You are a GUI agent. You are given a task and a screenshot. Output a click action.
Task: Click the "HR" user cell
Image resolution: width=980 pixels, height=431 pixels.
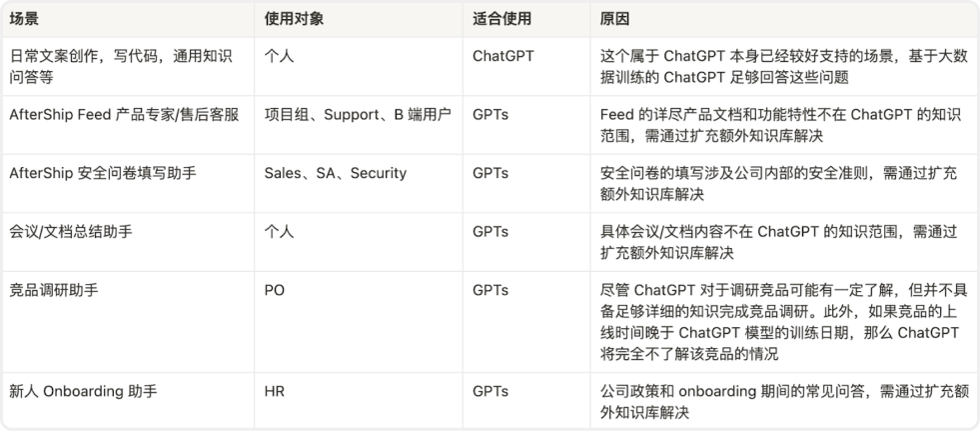click(x=275, y=391)
